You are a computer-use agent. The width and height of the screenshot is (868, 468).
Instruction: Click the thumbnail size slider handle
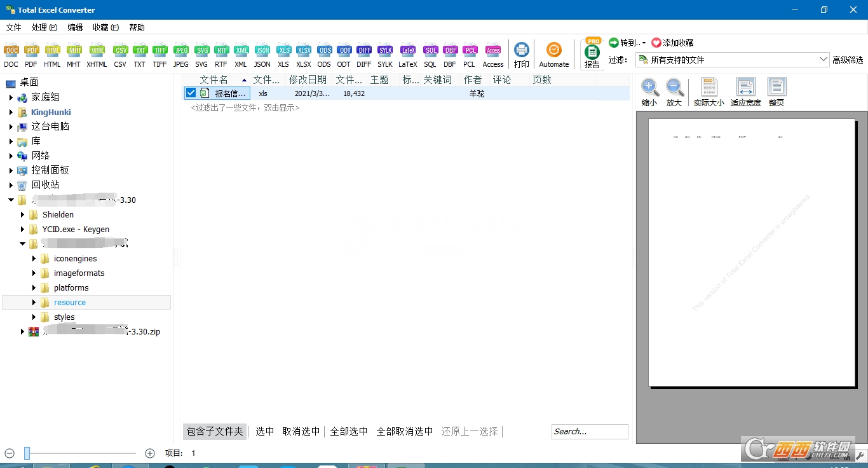tap(27, 453)
